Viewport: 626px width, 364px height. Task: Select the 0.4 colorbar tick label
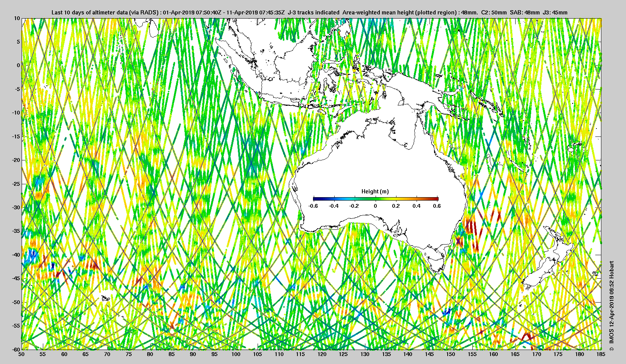click(x=417, y=206)
